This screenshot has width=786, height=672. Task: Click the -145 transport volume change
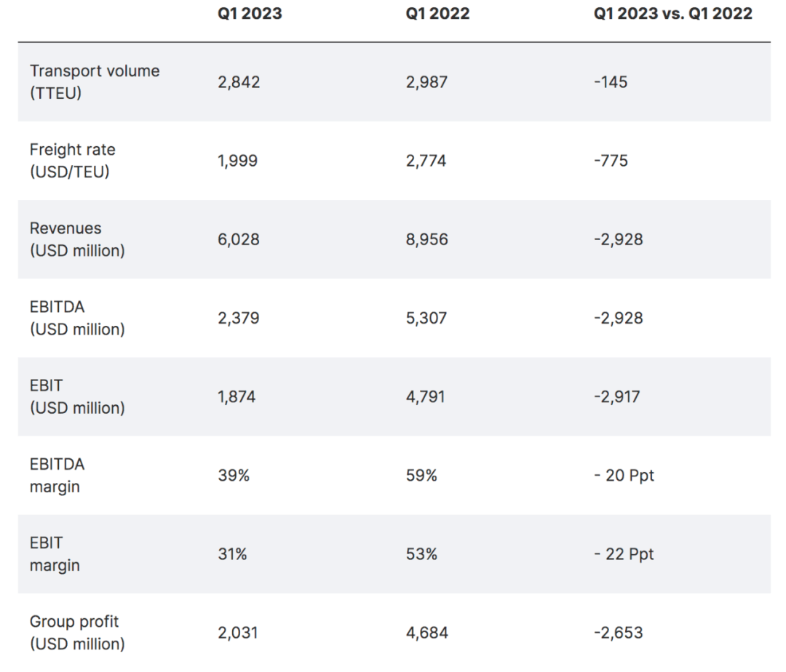click(x=610, y=82)
